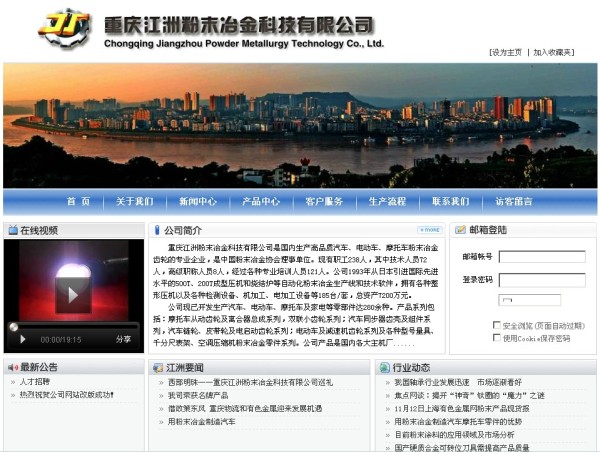Open the 产品中心 navigation item

261,201
